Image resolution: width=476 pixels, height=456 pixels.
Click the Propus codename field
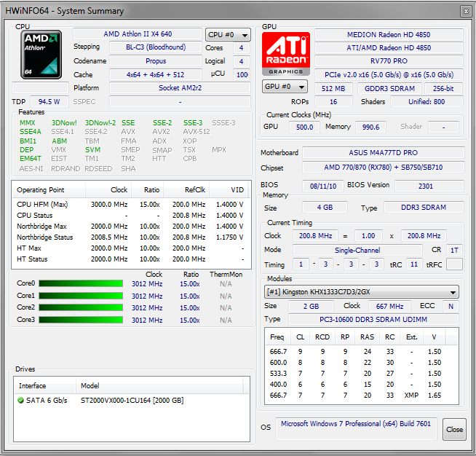coord(156,60)
